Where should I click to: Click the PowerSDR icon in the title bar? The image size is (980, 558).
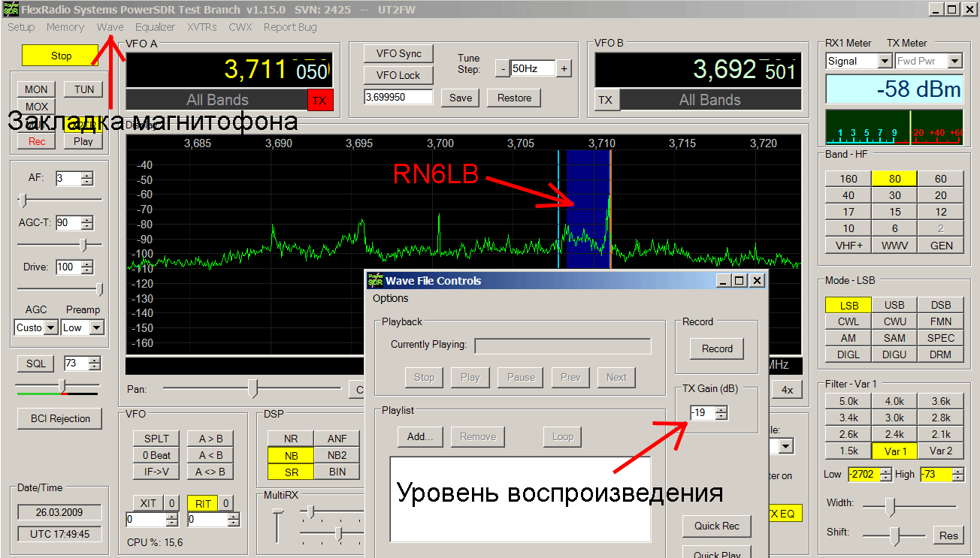click(9, 9)
